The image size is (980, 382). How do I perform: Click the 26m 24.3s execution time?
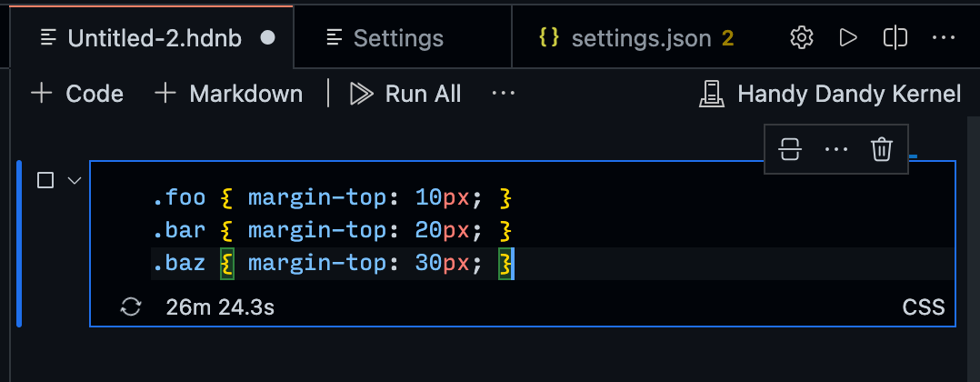click(220, 307)
